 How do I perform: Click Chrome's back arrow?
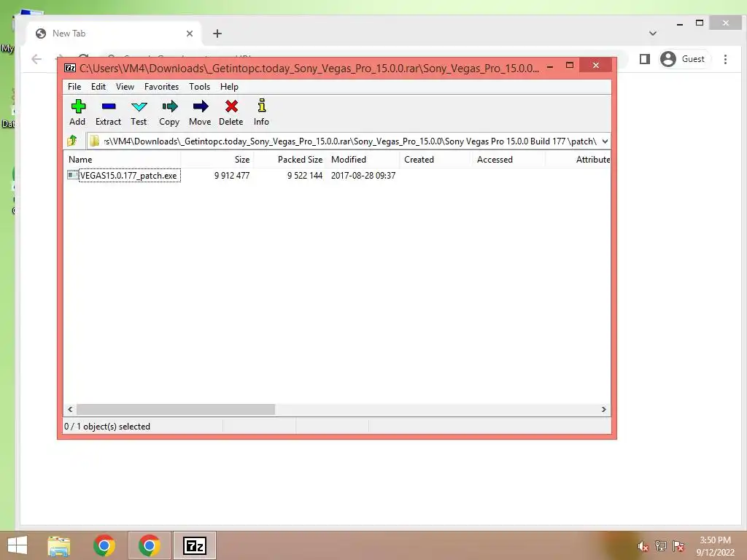pyautogui.click(x=36, y=58)
